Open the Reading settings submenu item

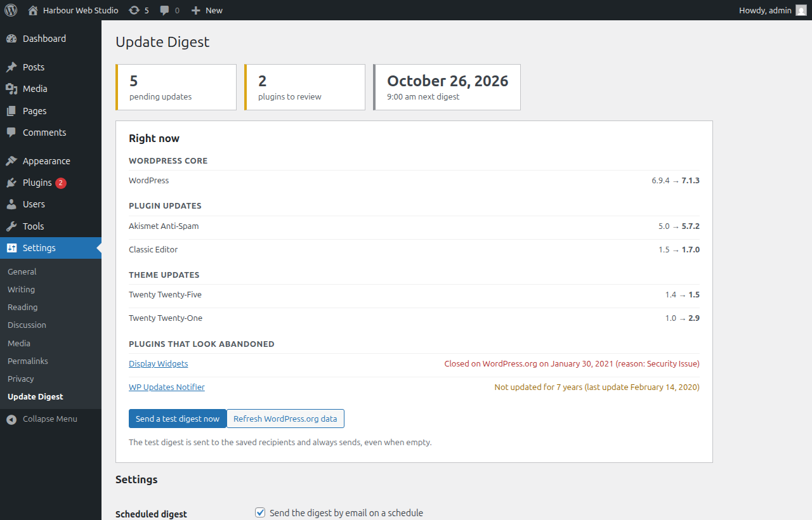click(23, 307)
